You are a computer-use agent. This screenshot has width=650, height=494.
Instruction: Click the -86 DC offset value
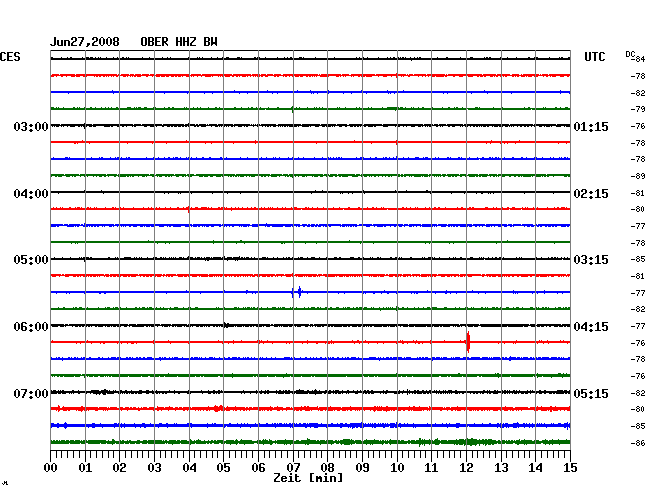click(638, 443)
